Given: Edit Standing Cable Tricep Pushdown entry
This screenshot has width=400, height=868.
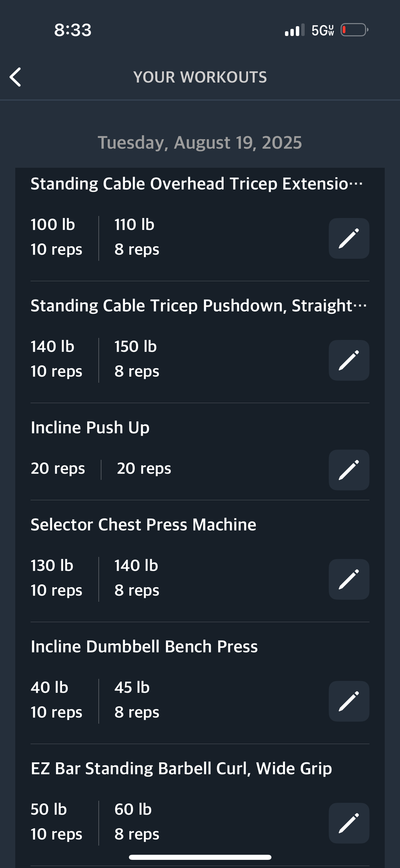Looking at the screenshot, I should [x=349, y=360].
